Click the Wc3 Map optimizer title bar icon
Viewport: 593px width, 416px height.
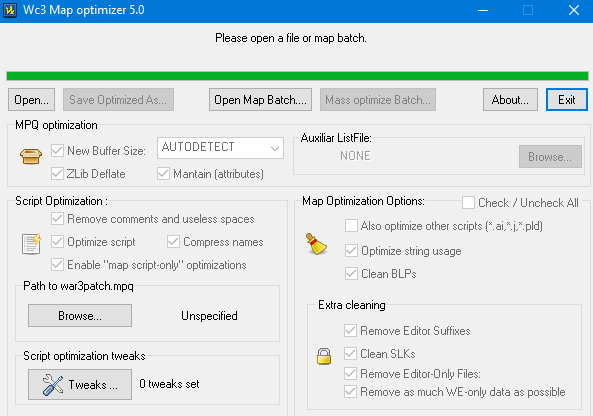pos(10,10)
